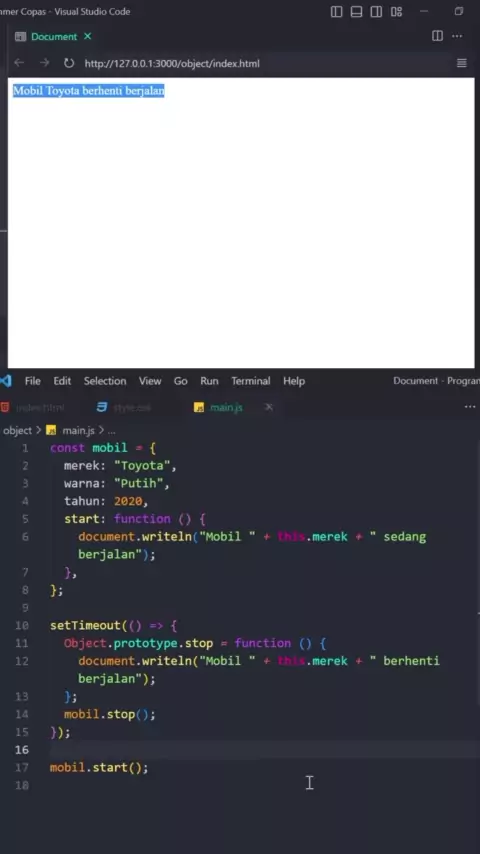Close the main.js editor tab
The height and width of the screenshot is (854, 480).
(269, 407)
